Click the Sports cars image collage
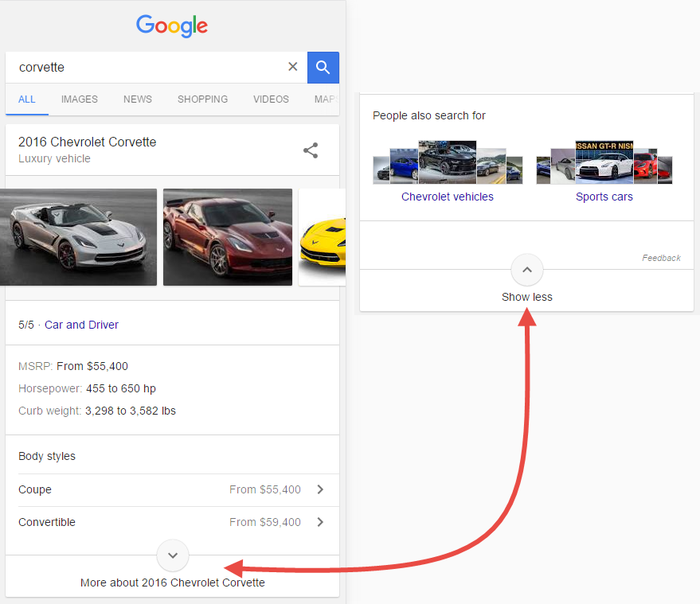Viewport: 700px width, 604px height. pyautogui.click(x=604, y=162)
